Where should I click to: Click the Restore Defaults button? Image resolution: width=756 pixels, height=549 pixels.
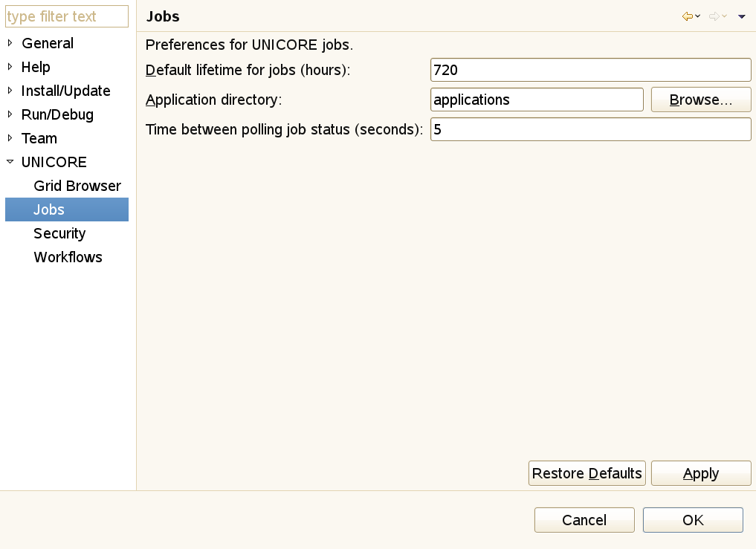click(x=587, y=473)
